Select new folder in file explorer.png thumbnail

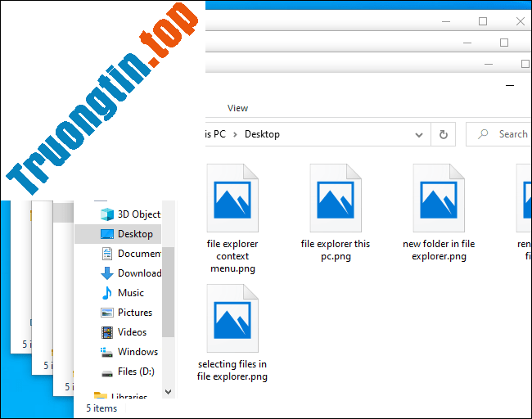click(439, 198)
